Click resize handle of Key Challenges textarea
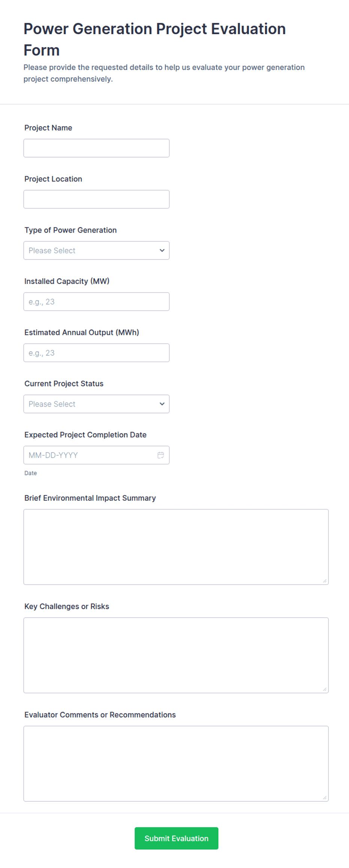 pyautogui.click(x=325, y=689)
